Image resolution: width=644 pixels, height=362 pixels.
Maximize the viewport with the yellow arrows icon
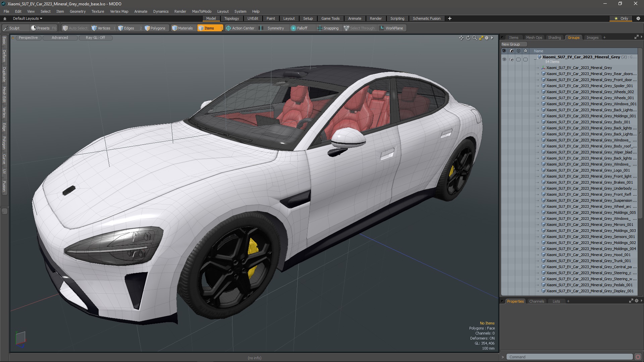coord(481,38)
